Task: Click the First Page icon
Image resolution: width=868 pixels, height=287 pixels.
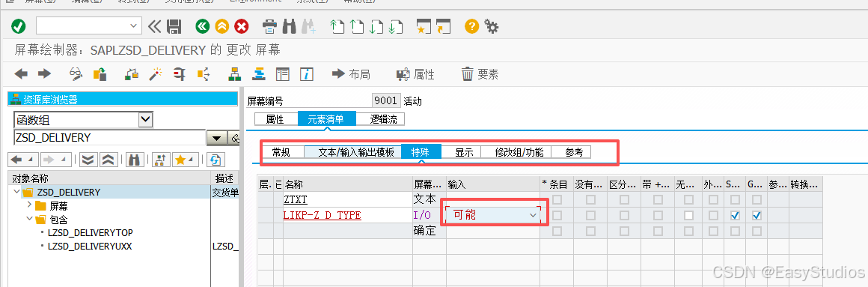Action: pos(337,26)
